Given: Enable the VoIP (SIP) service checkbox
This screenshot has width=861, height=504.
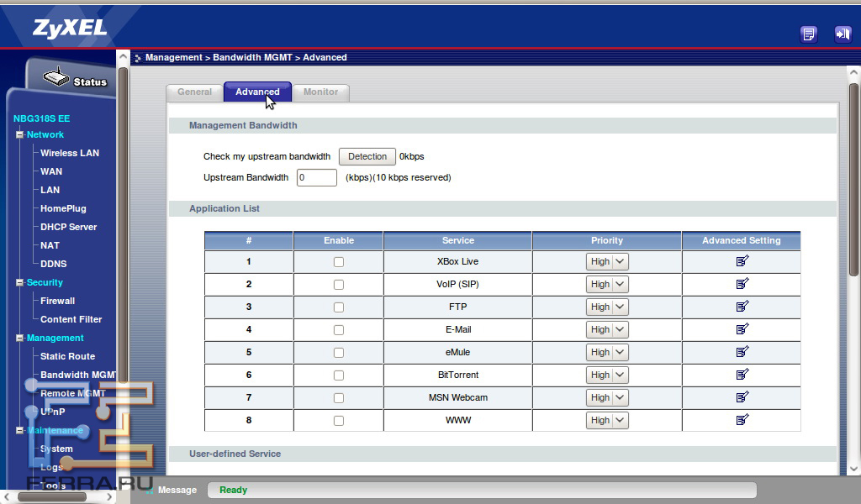Looking at the screenshot, I should coord(339,285).
